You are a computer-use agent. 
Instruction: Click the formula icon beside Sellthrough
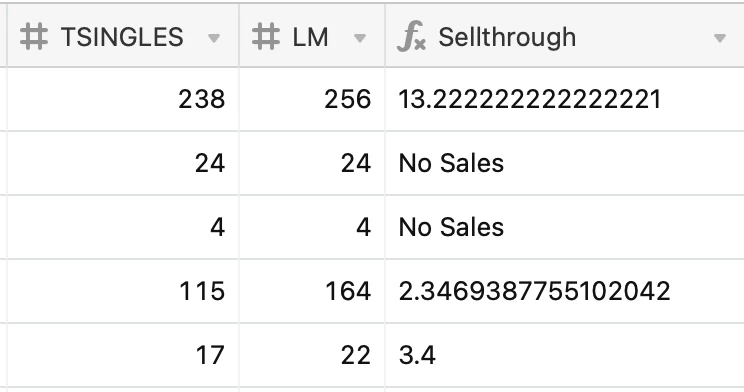click(x=411, y=37)
